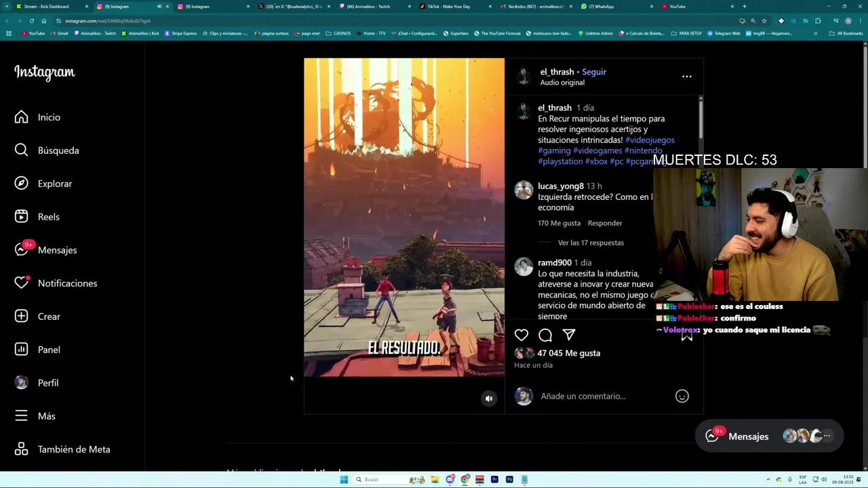
Task: Open Premiere Pro from taskbar
Action: click(494, 479)
